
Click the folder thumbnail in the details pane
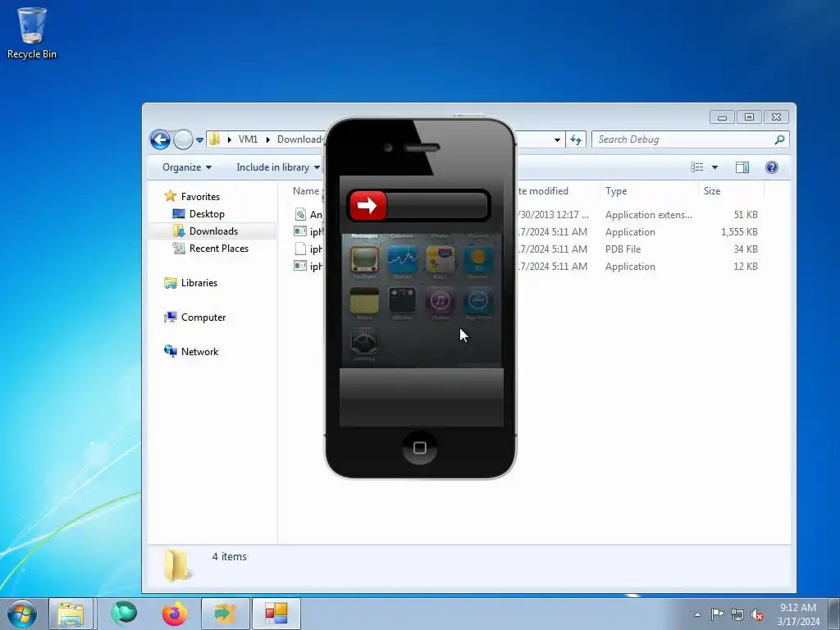click(x=177, y=565)
